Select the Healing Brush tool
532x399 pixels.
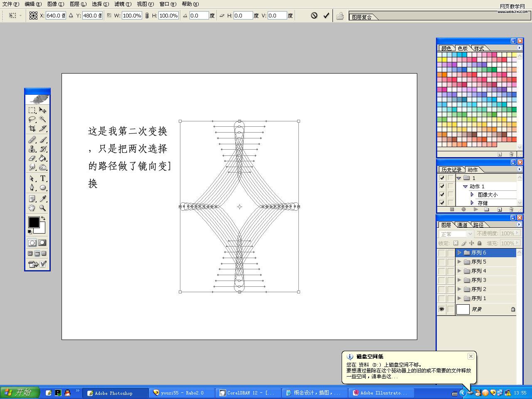click(32, 140)
